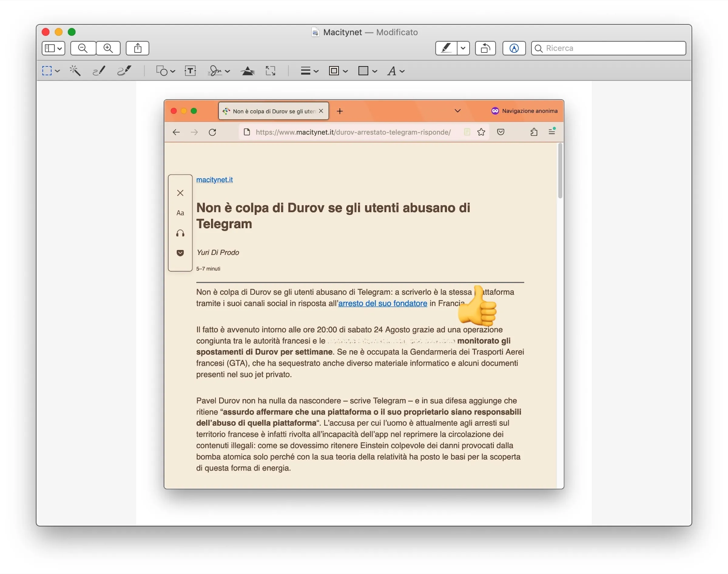Click inside the Ricerca search field

pos(608,48)
